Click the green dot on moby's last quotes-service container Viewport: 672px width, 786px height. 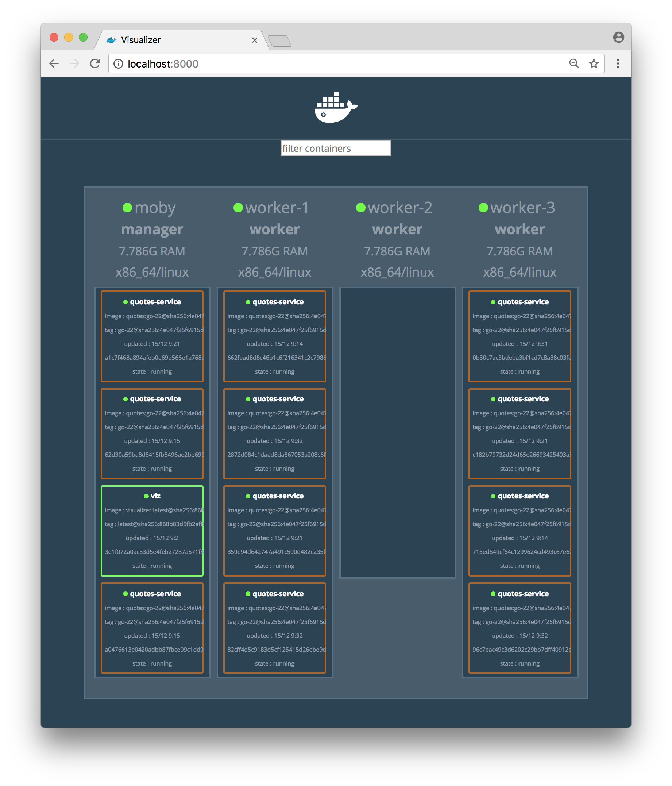point(125,594)
